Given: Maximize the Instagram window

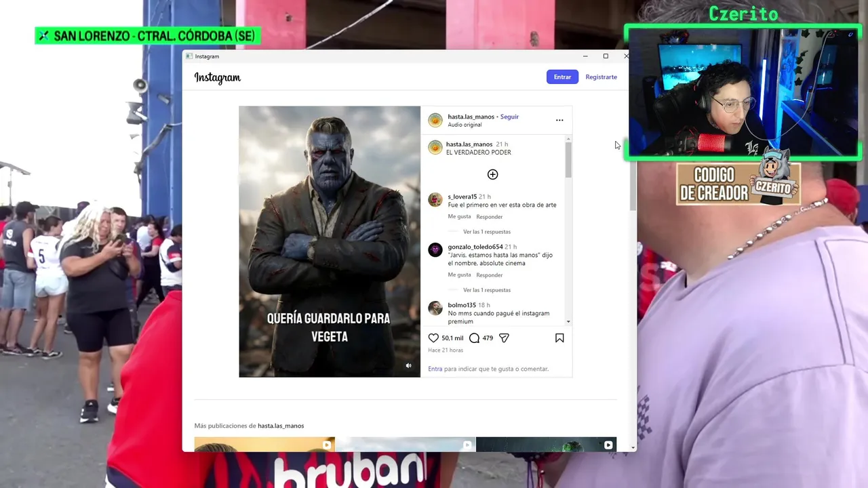Looking at the screenshot, I should tap(606, 56).
